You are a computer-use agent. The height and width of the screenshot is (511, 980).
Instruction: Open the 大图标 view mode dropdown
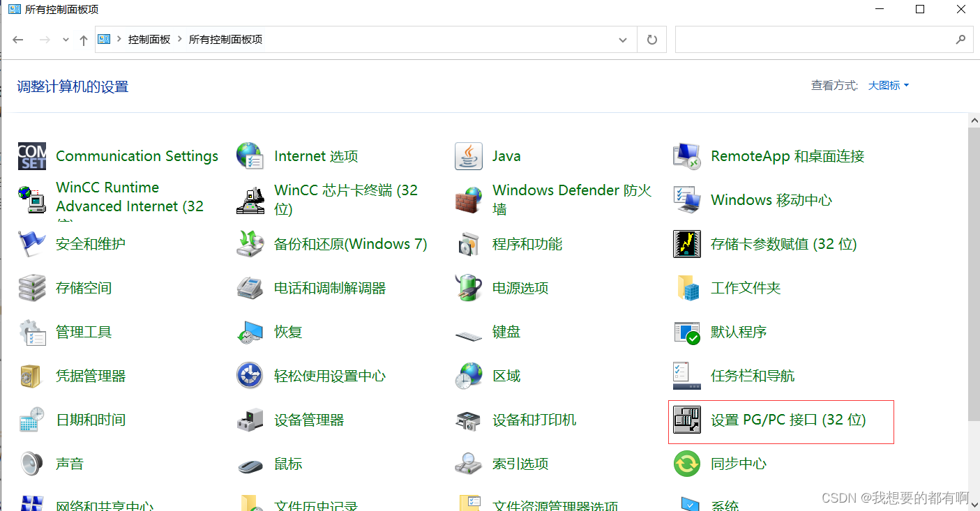pos(889,86)
